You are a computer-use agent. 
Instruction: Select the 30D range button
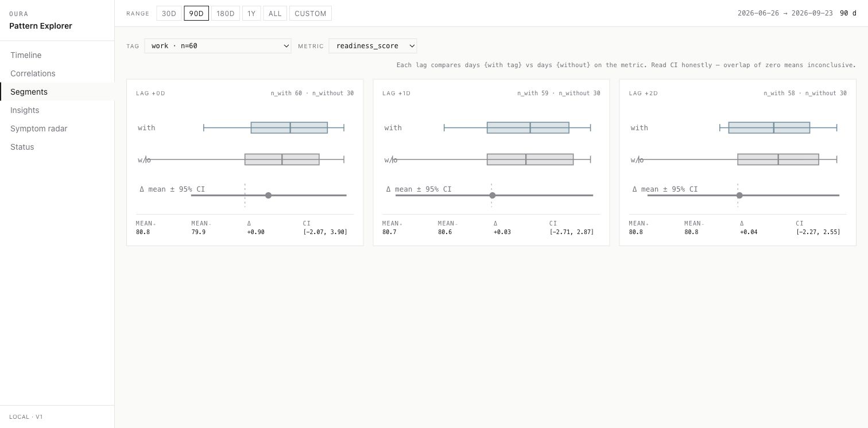tap(169, 13)
